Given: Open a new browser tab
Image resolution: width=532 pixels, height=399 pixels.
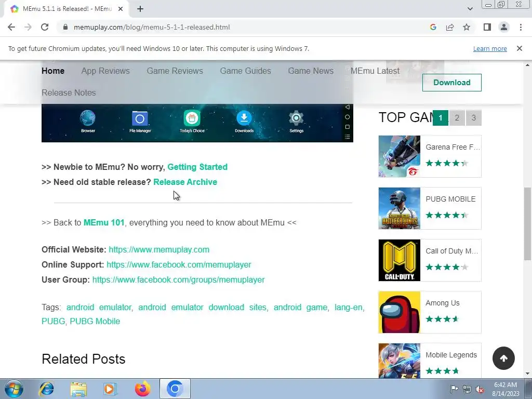Looking at the screenshot, I should [140, 9].
